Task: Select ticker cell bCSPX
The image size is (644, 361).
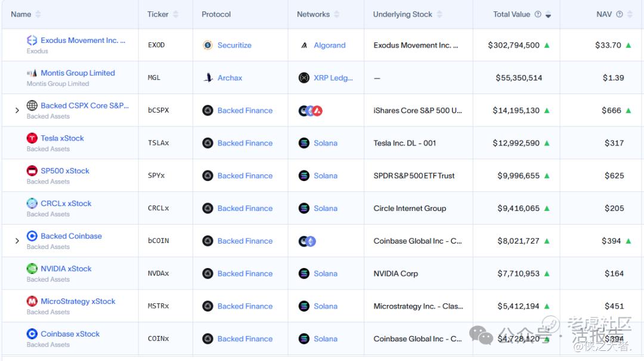Action: click(x=159, y=110)
